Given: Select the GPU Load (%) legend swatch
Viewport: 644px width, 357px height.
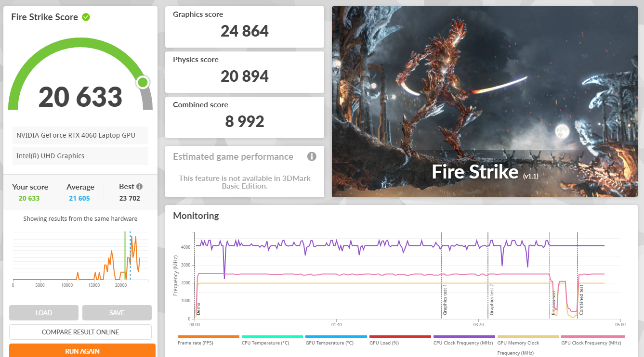Looking at the screenshot, I should point(400,337).
